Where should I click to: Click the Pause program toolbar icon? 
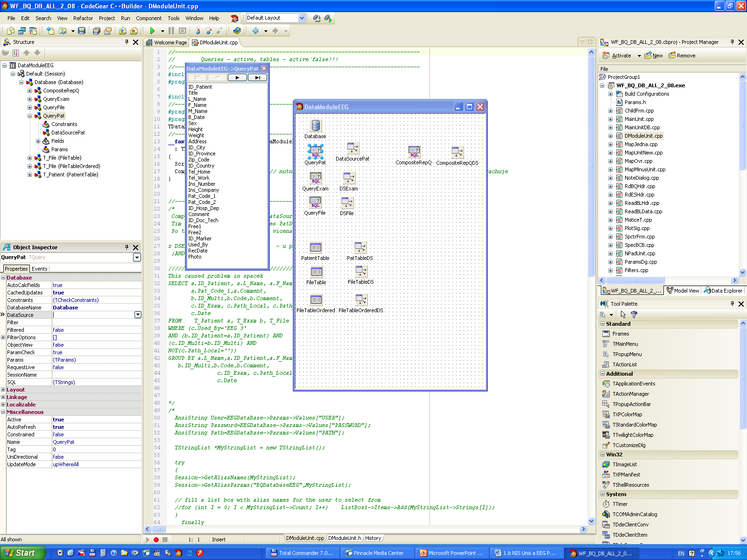pyautogui.click(x=171, y=31)
